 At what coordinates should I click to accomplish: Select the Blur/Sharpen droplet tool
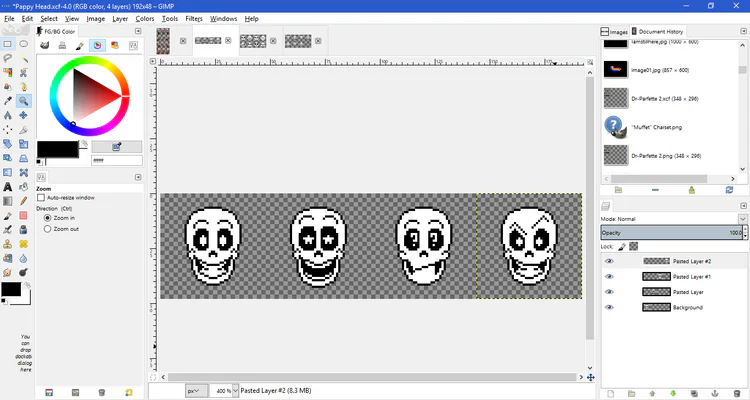[23, 258]
